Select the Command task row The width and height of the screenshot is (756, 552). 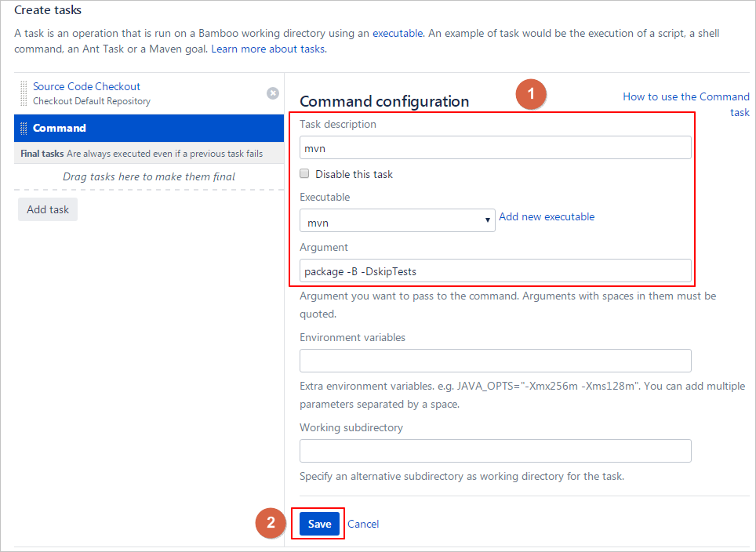click(x=149, y=129)
